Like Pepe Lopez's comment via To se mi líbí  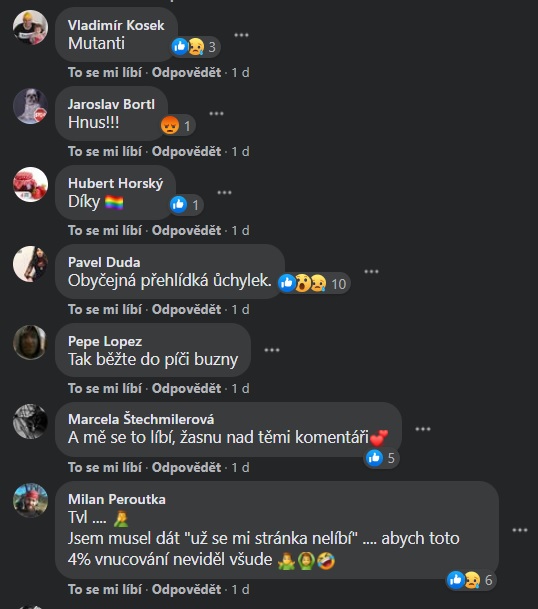105,388
